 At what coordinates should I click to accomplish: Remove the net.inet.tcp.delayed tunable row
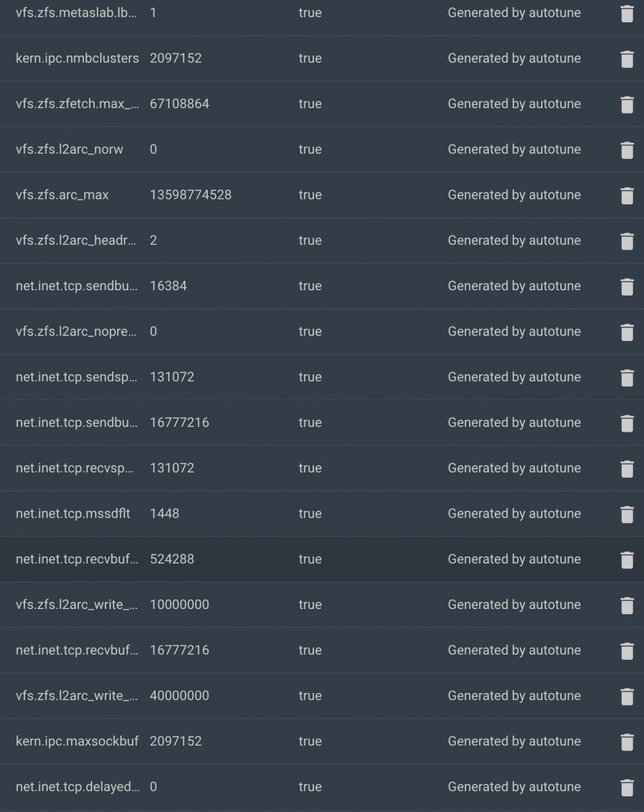pos(627,787)
